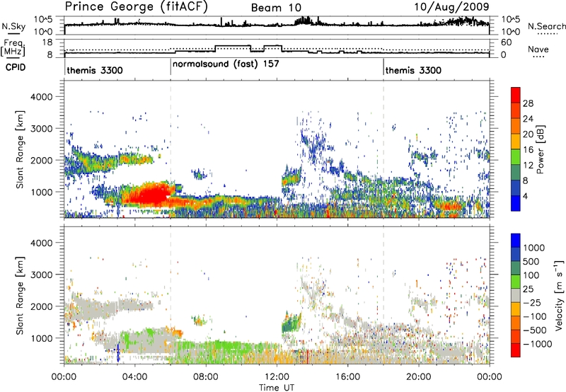Pick the red bottom velocity color segment
The width and height of the screenshot is (566, 392).
pyautogui.click(x=516, y=350)
